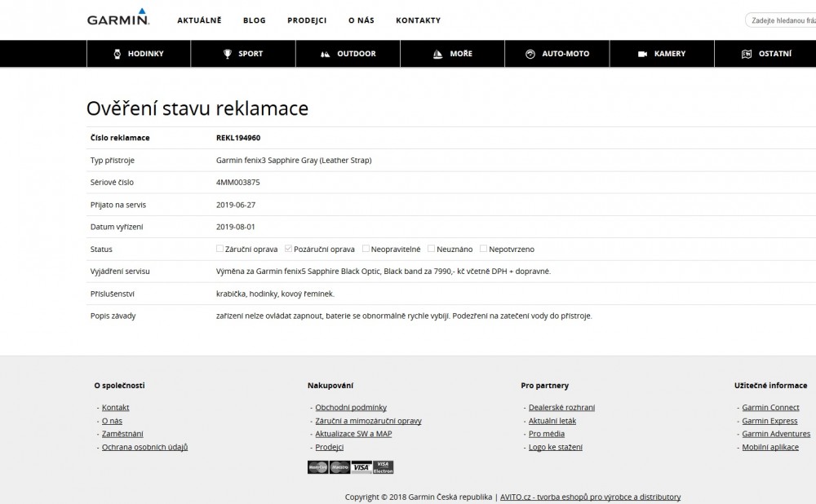816x504 pixels.
Task: Click the Visa Electron payment logo
Action: click(384, 467)
